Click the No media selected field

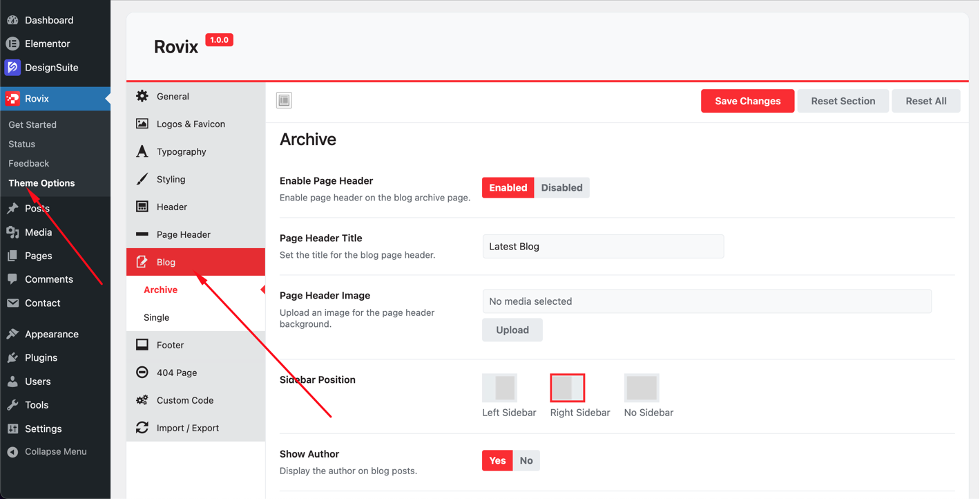click(707, 301)
